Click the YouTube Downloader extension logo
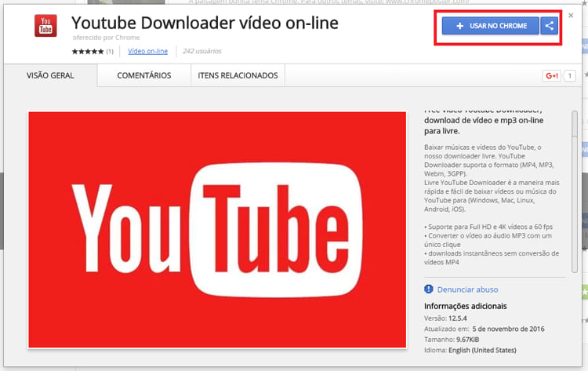Screen dimensions: 588x371 pyautogui.click(x=45, y=26)
